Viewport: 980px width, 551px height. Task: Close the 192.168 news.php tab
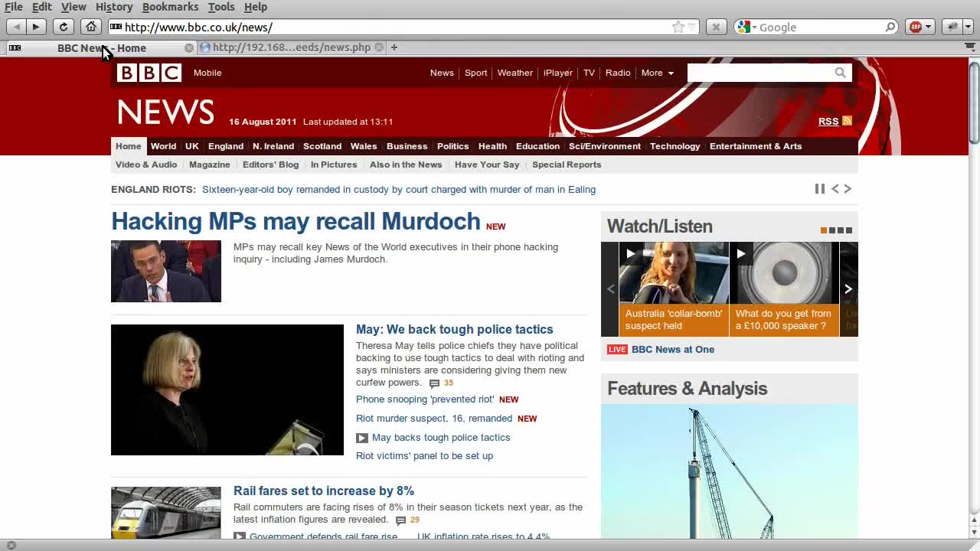[379, 47]
